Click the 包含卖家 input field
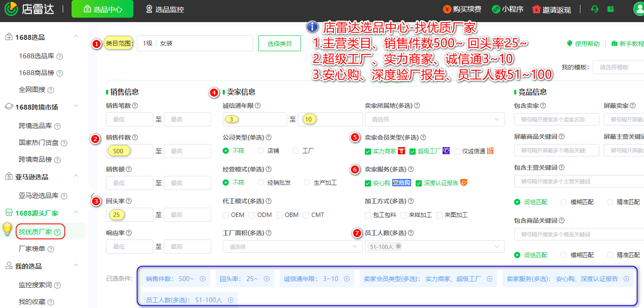644x308 pixels. pyautogui.click(x=557, y=119)
